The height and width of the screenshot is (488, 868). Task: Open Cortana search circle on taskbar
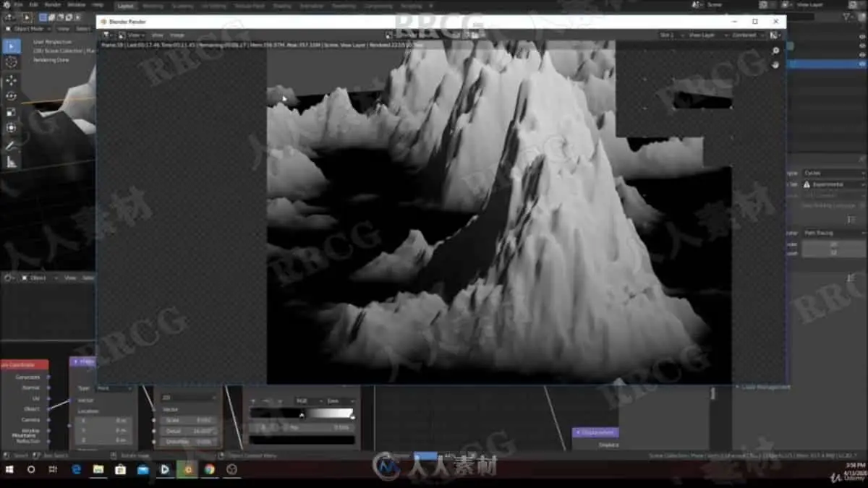point(31,469)
